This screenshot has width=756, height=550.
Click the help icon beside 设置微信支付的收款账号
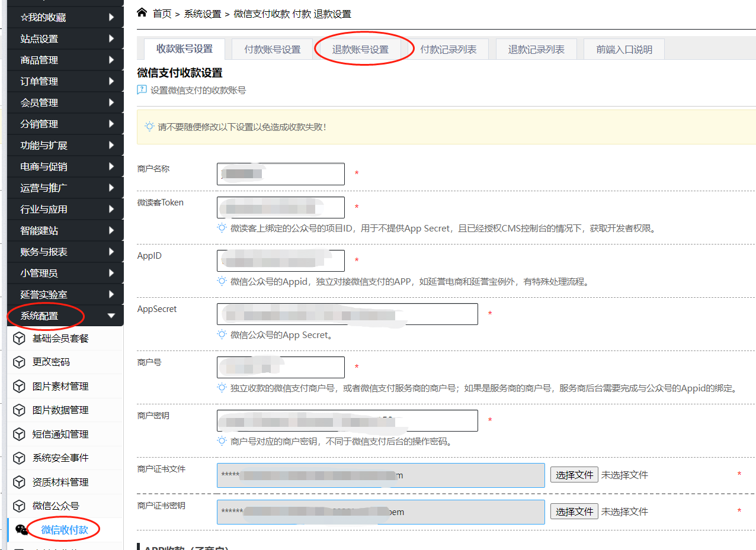coord(142,90)
